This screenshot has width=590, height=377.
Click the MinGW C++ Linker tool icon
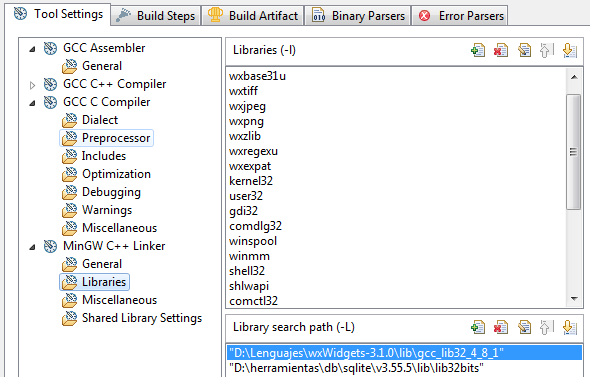coord(50,246)
